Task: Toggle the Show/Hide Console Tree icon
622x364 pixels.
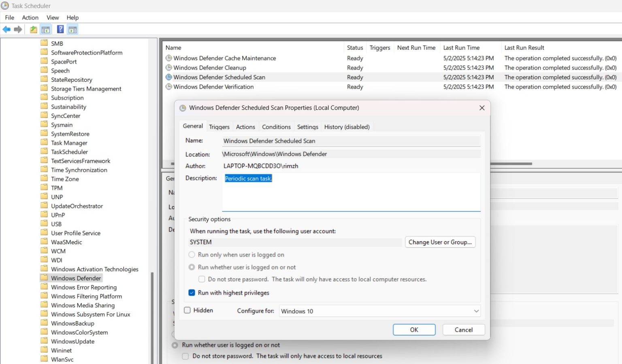Action: coord(46,29)
